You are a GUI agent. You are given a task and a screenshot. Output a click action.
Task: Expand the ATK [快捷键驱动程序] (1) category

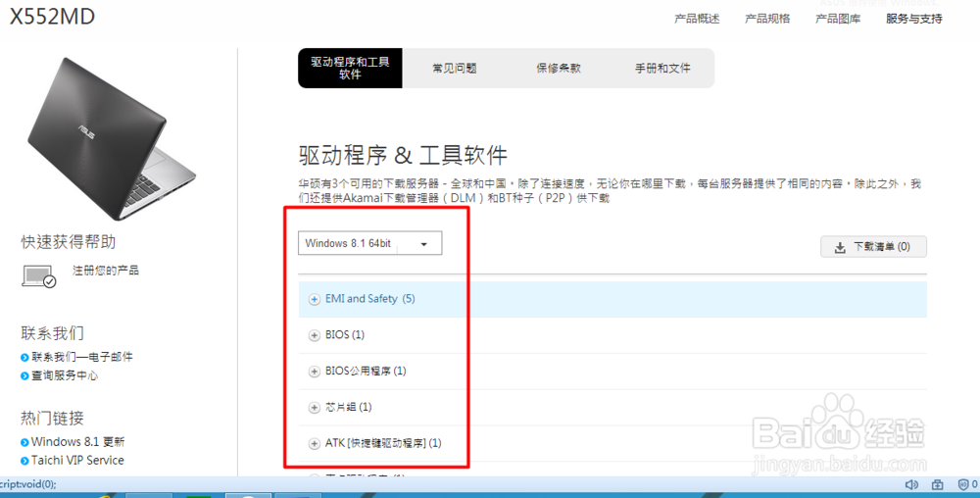pyautogui.click(x=612, y=444)
